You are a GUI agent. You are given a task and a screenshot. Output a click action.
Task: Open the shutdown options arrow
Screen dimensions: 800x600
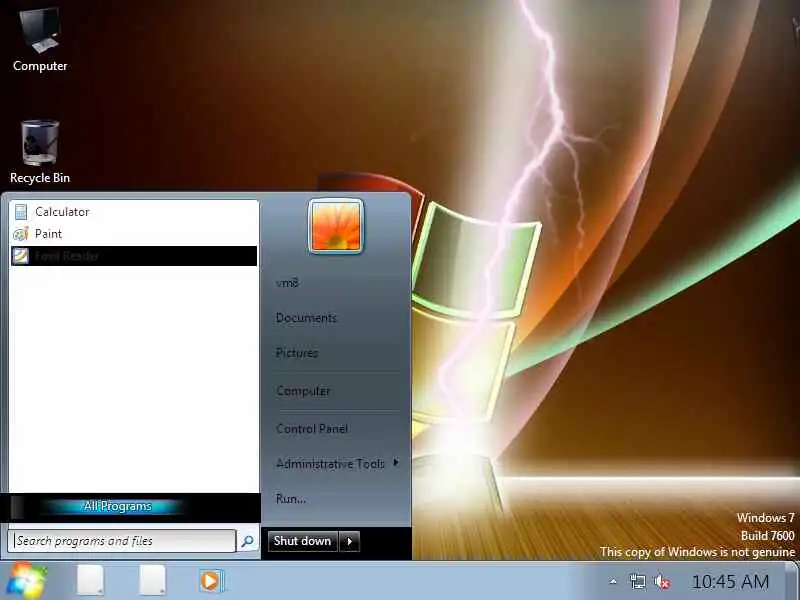pos(349,541)
